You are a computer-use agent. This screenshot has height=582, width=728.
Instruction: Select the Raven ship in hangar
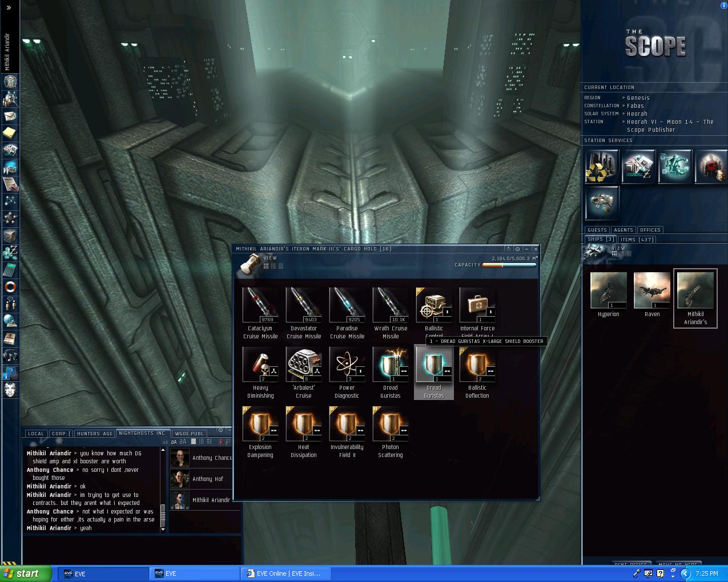pyautogui.click(x=652, y=294)
